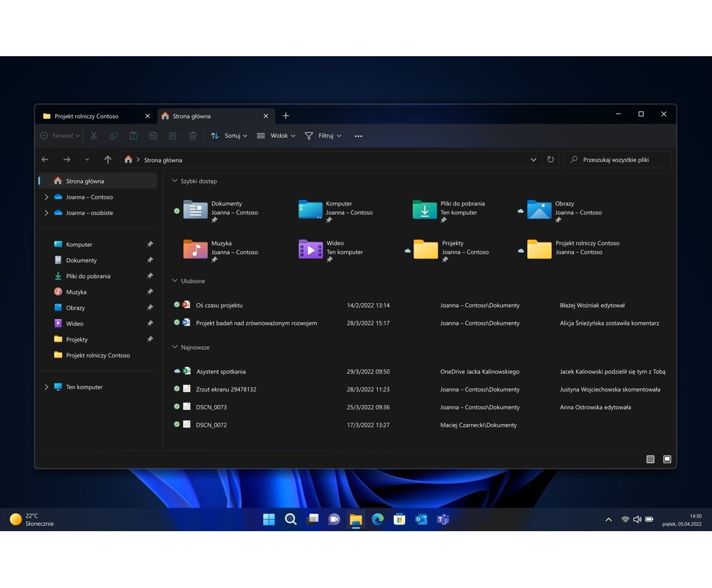
Task: Switch to the details list view icon
Action: tap(650, 459)
